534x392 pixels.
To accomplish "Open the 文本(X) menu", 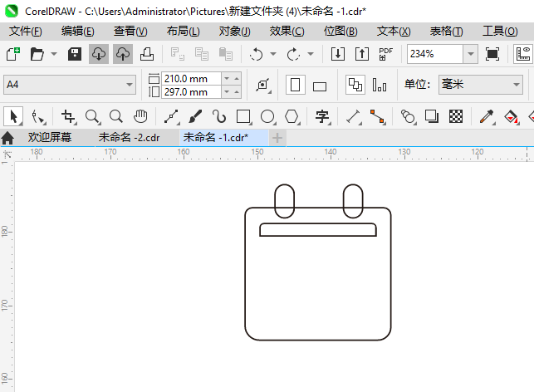I will pyautogui.click(x=394, y=31).
